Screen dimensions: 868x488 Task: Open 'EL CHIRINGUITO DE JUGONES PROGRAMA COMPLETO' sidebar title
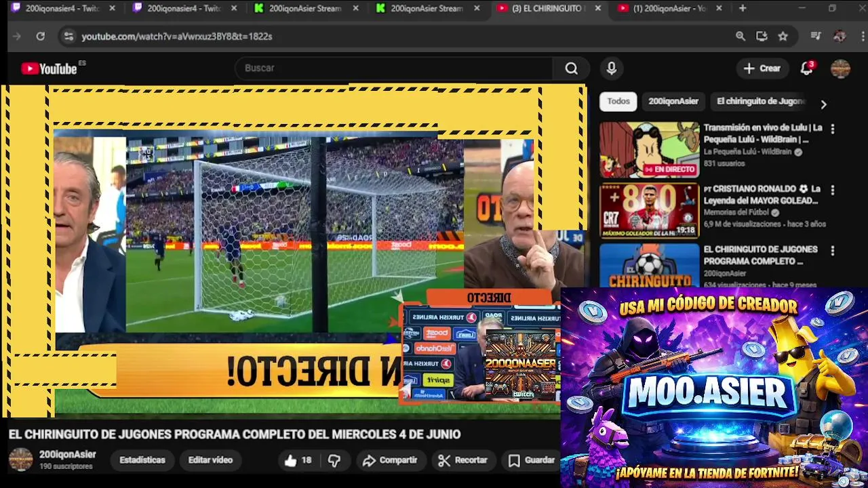[x=761, y=256]
